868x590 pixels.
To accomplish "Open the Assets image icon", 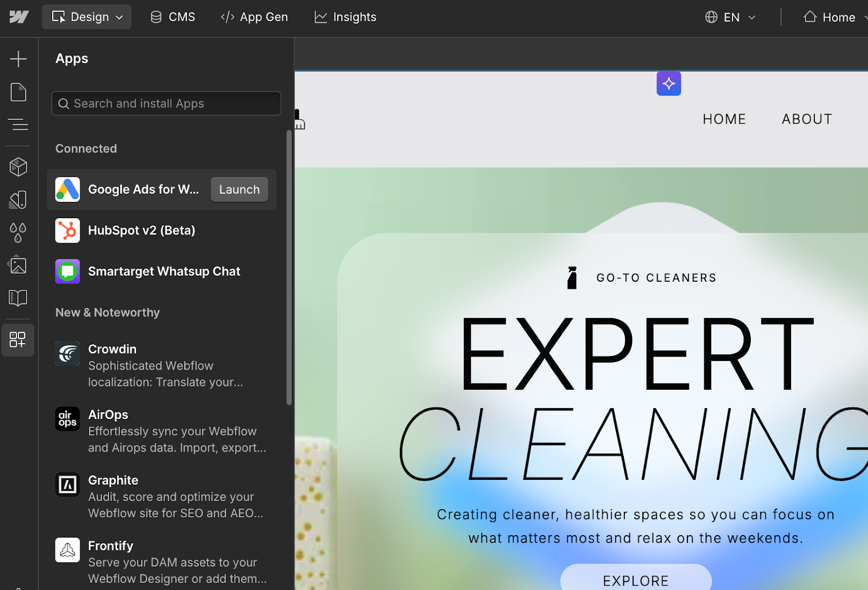I will 18,265.
